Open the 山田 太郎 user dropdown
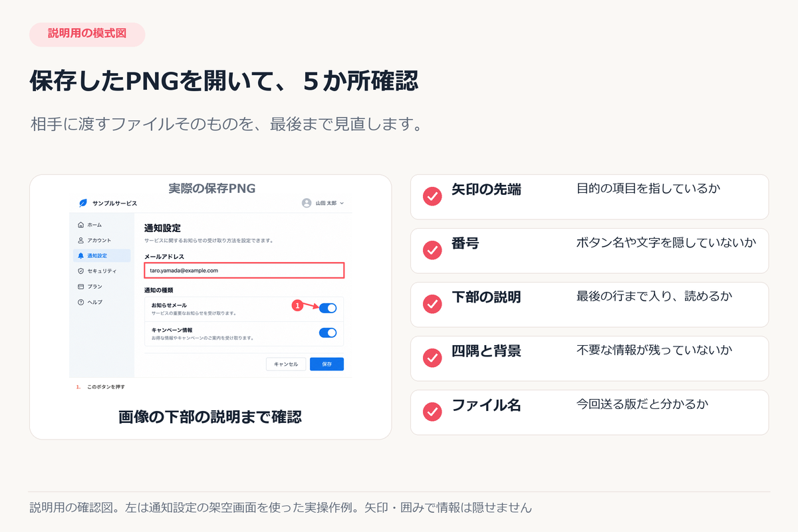The width and height of the screenshot is (798, 532). coord(323,203)
